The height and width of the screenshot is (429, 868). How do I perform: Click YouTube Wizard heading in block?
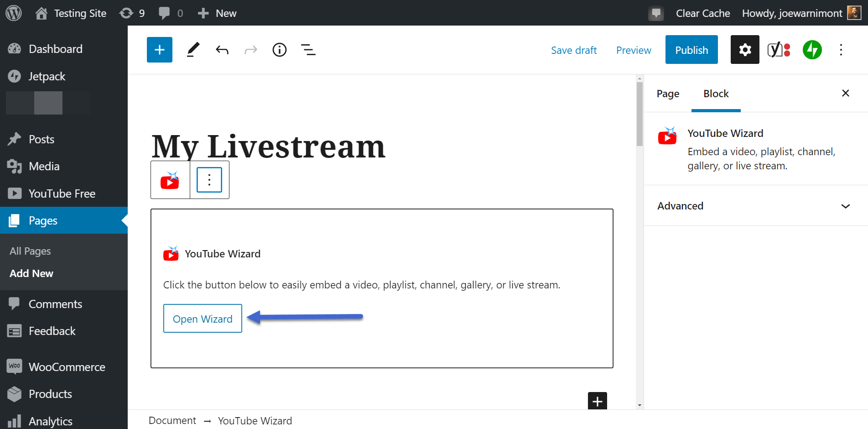(223, 254)
